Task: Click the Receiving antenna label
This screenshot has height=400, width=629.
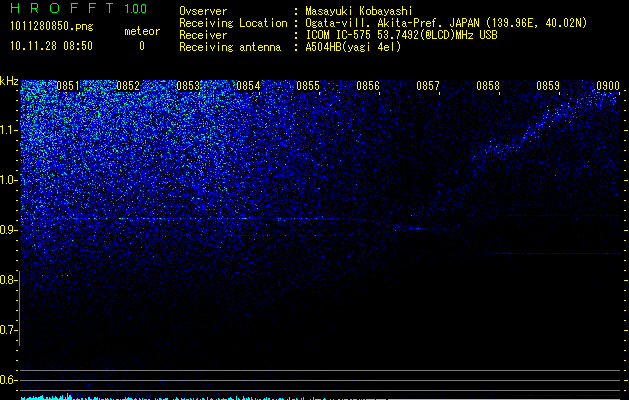Action: click(230, 47)
